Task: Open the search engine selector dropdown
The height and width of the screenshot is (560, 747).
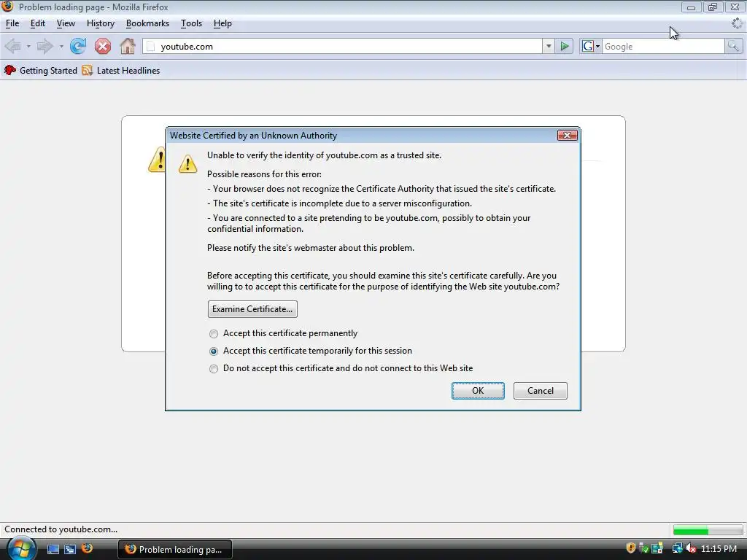Action: point(591,46)
